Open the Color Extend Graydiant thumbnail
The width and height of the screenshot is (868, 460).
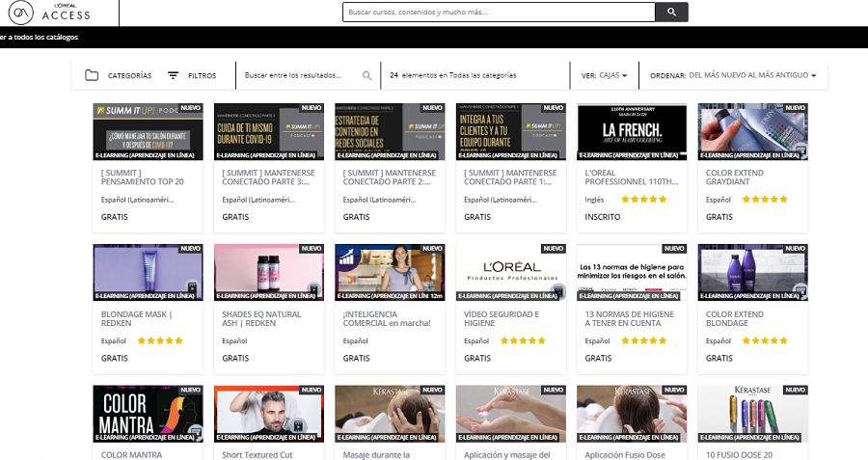pyautogui.click(x=753, y=132)
